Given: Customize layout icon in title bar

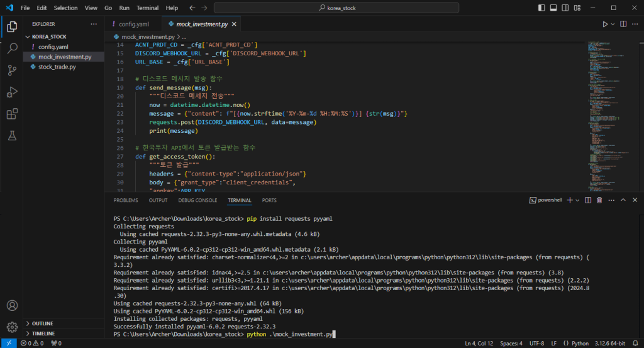Looking at the screenshot, I should (577, 8).
